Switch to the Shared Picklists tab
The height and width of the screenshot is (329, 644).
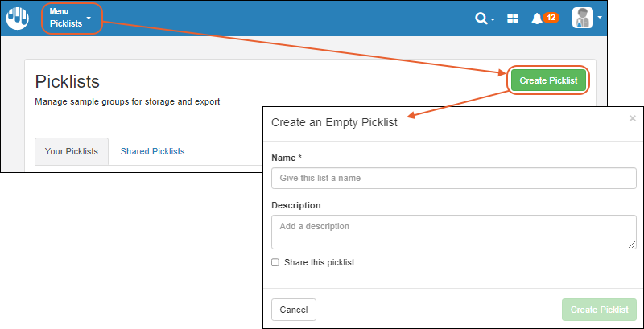tap(152, 151)
